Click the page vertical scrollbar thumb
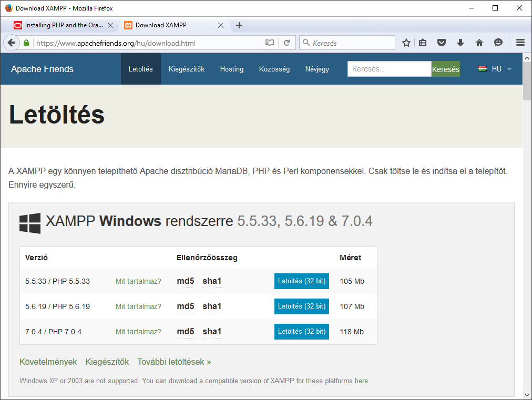The height and width of the screenshot is (400, 532). tap(527, 81)
